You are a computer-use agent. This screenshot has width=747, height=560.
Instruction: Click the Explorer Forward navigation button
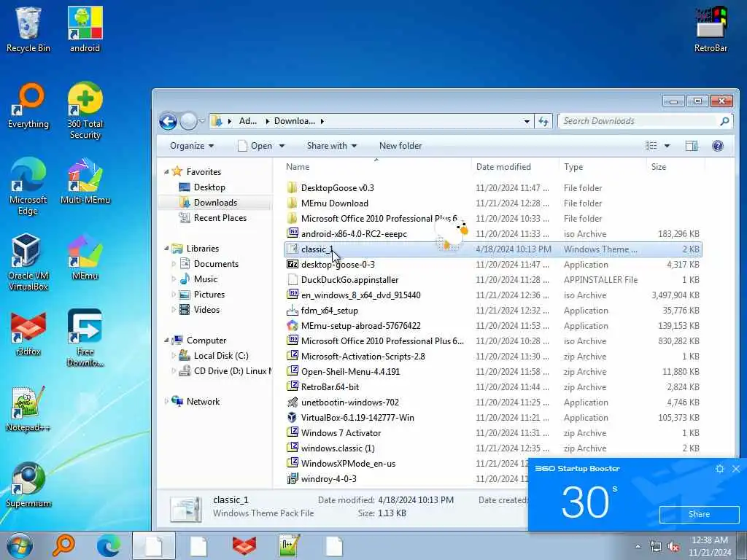point(188,122)
